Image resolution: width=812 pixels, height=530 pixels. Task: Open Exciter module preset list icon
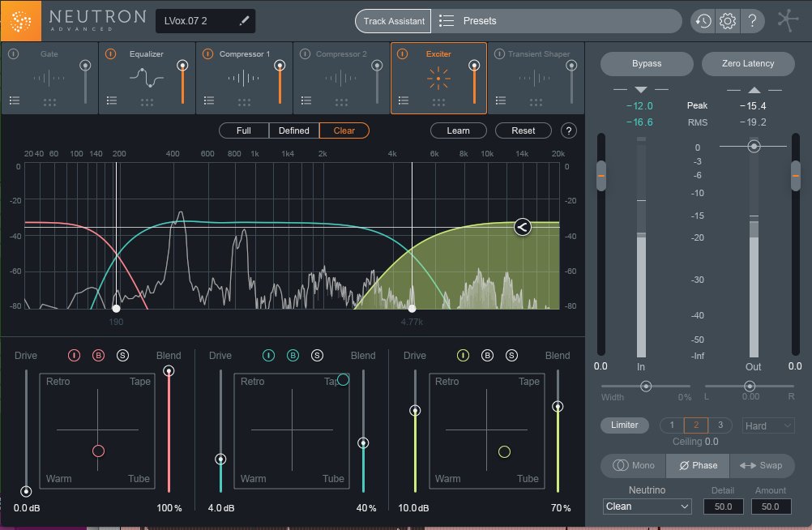coord(404,100)
